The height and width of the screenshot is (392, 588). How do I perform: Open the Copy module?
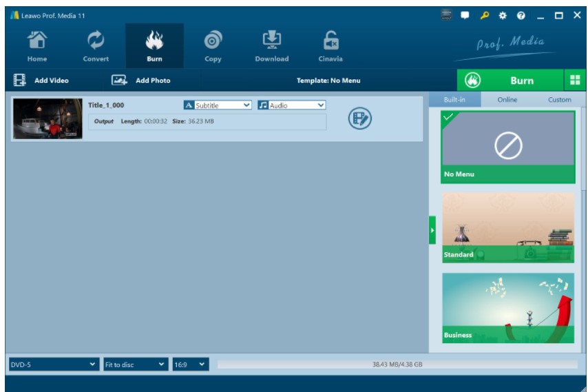pos(213,46)
